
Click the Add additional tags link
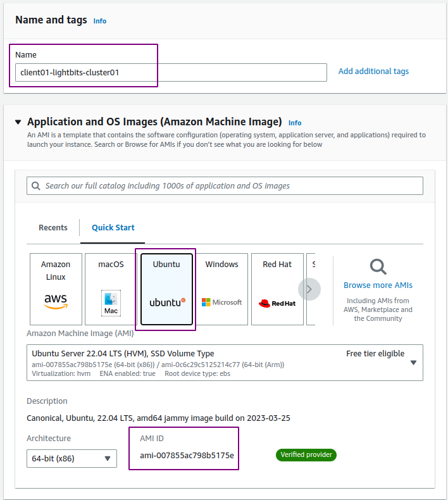[x=373, y=71]
